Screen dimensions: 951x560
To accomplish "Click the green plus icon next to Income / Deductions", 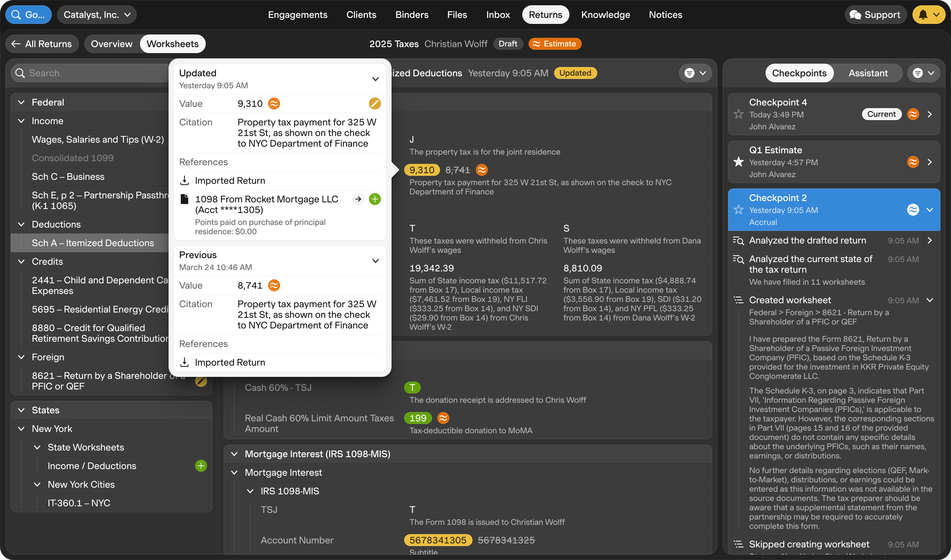I will pyautogui.click(x=201, y=466).
